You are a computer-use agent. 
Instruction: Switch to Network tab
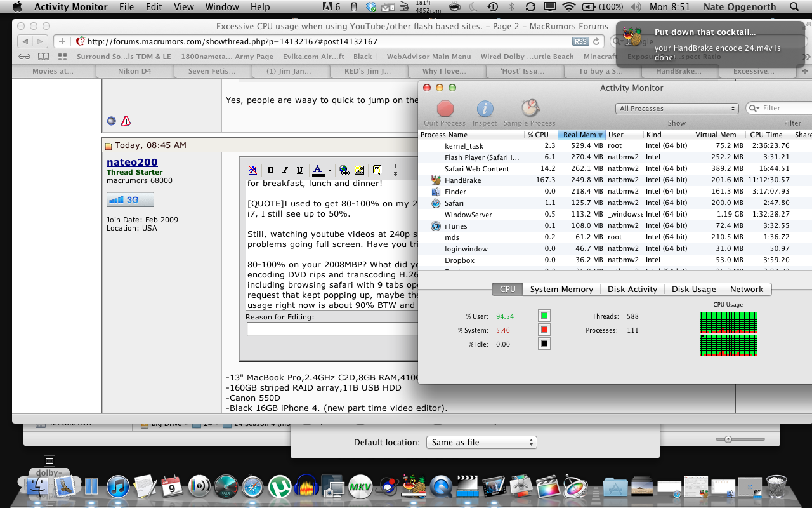point(747,289)
